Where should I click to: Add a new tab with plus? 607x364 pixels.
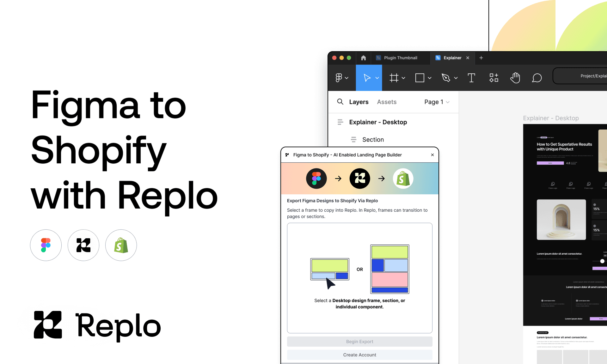(x=481, y=58)
